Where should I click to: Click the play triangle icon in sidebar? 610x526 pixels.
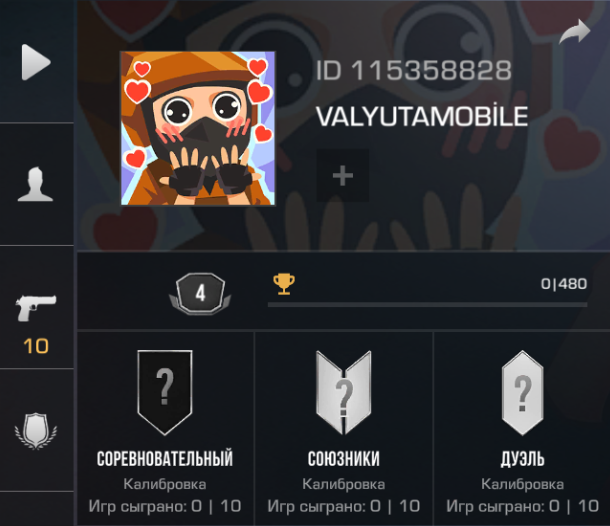click(x=36, y=62)
